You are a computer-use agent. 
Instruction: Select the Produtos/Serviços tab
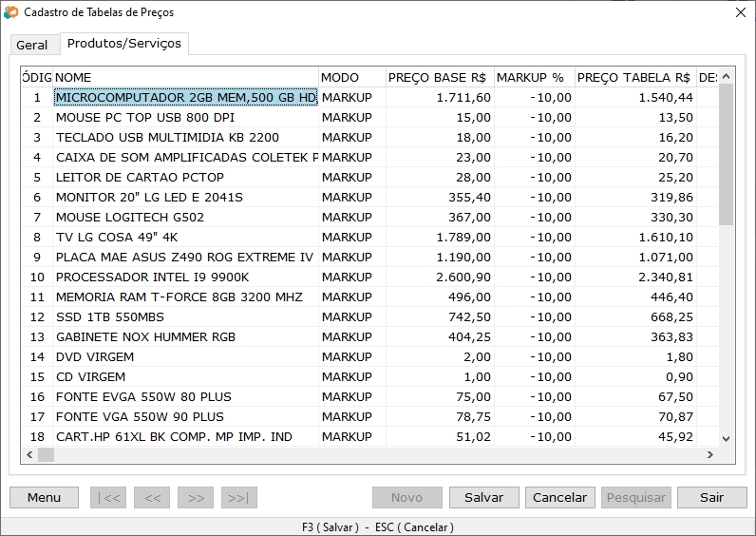point(125,44)
